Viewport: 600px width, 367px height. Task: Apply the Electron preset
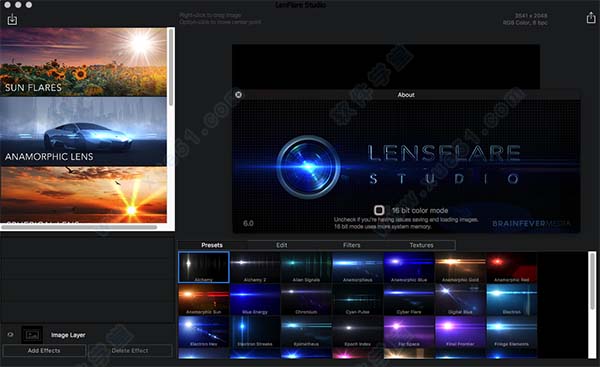pos(512,299)
